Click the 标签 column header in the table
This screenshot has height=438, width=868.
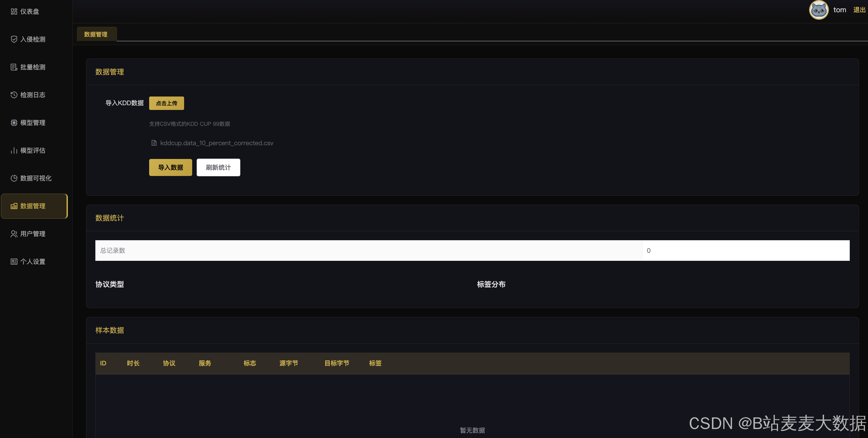pyautogui.click(x=375, y=363)
